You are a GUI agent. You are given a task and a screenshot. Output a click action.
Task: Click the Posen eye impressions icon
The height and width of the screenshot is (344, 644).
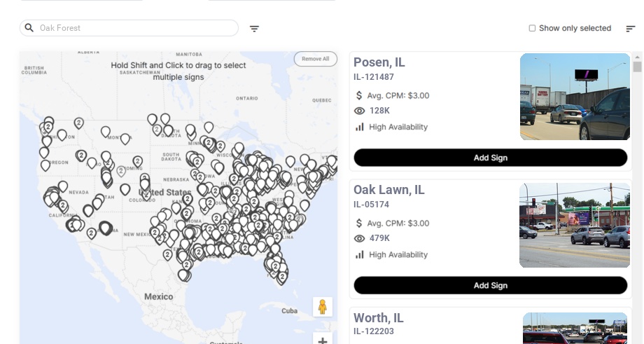(360, 111)
